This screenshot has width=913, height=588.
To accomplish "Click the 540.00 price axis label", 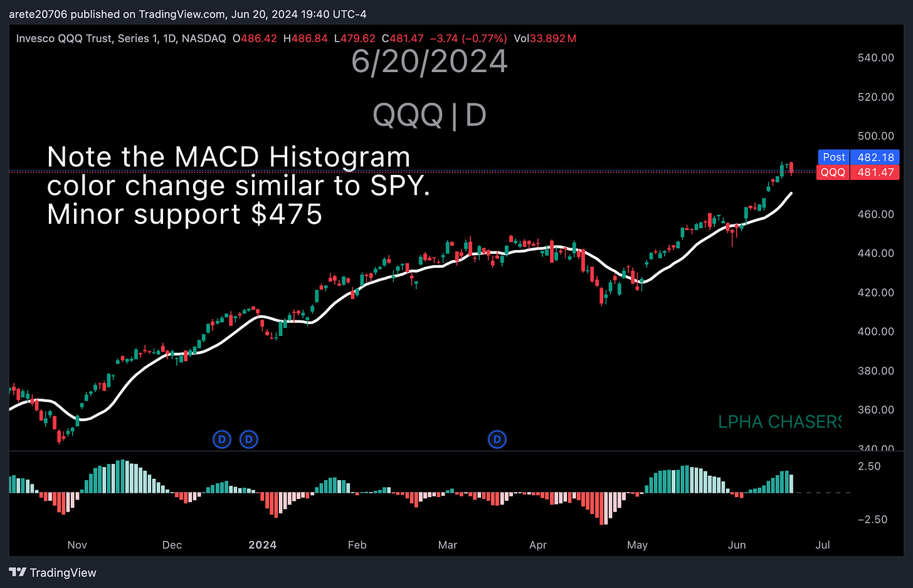I will tap(876, 58).
